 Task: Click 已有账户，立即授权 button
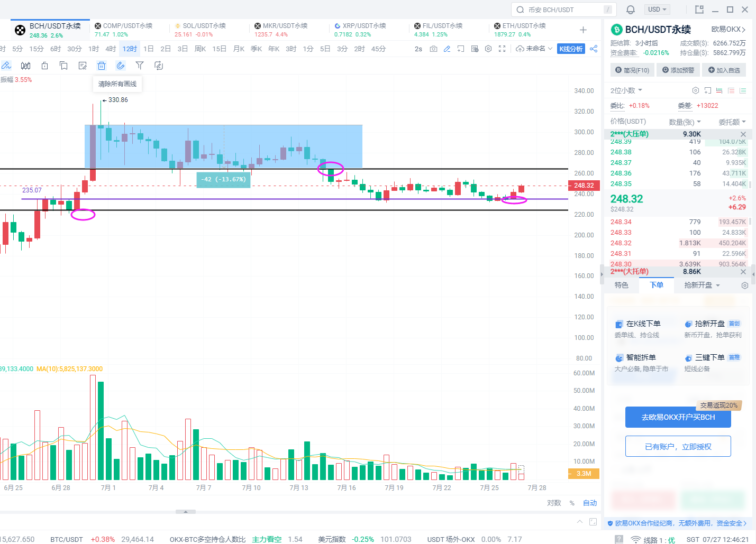click(678, 446)
